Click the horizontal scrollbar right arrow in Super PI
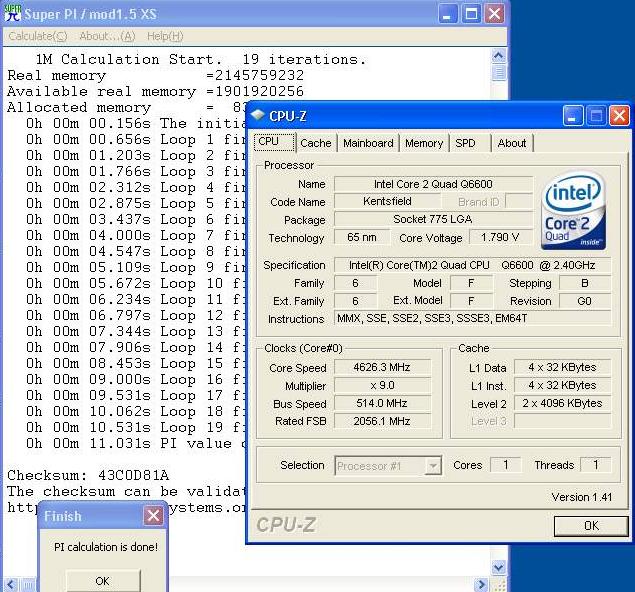Image resolution: width=635 pixels, height=592 pixels. [x=482, y=584]
